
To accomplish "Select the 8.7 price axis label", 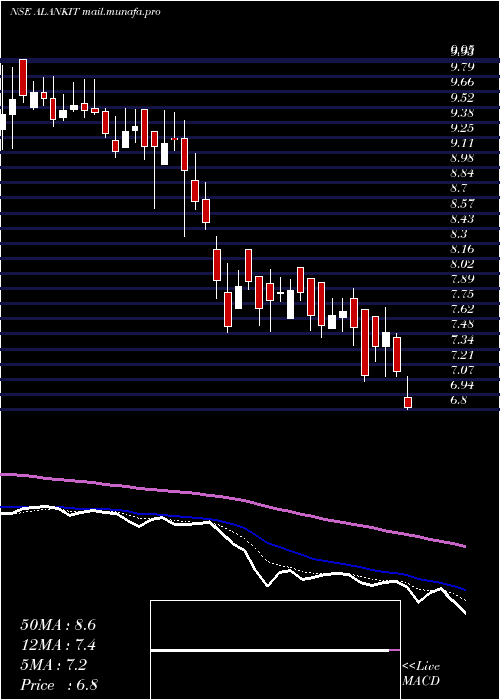I will 459,189.
